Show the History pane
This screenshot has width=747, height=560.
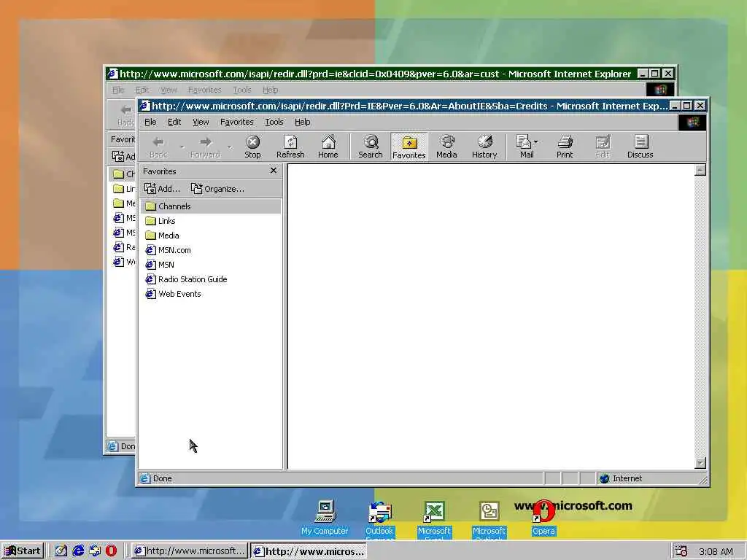tap(484, 147)
